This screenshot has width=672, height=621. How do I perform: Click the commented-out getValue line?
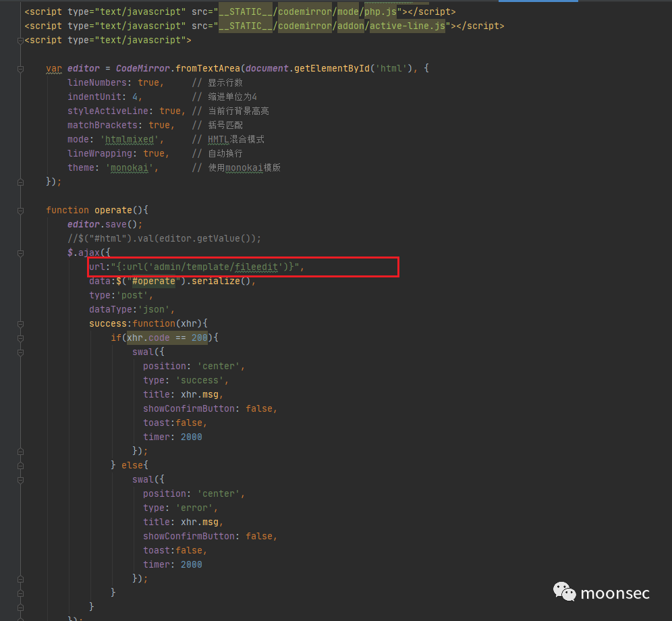(x=164, y=238)
